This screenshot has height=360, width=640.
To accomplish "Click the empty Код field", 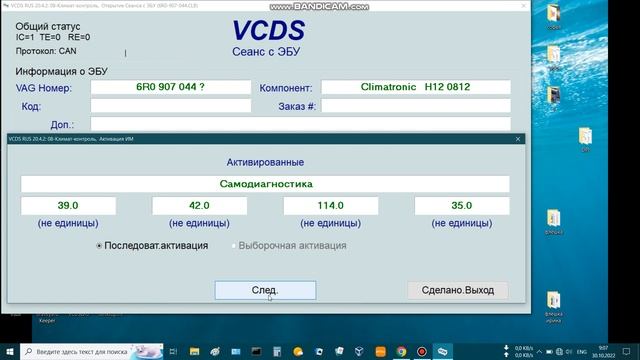I will click(x=171, y=106).
